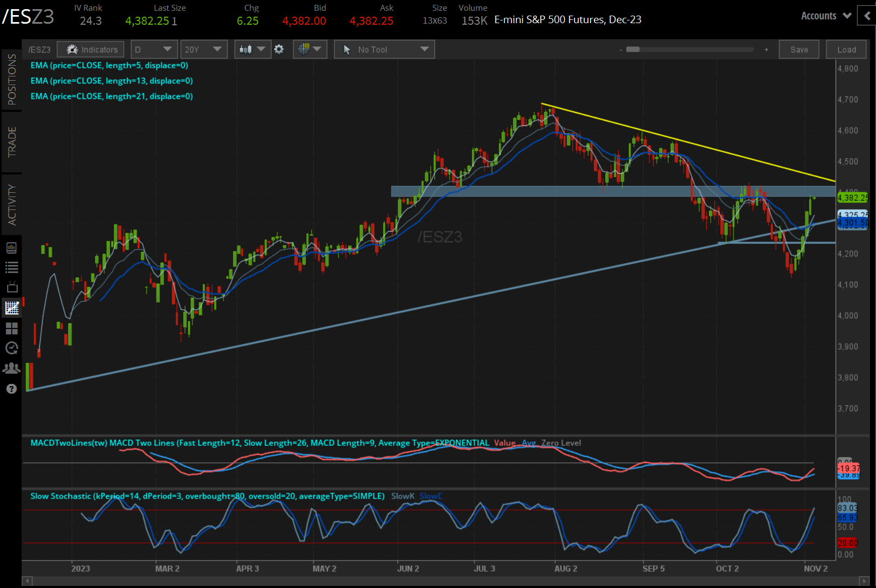The image size is (876, 588).
Task: Select the chart grid icon in sidebar
Action: (x=11, y=307)
